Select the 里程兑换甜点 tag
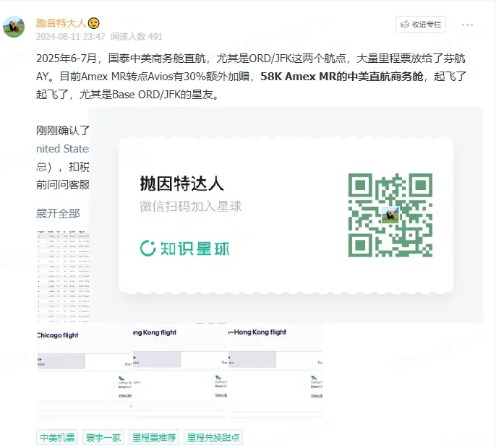This screenshot has width=496, height=448. pos(213,438)
